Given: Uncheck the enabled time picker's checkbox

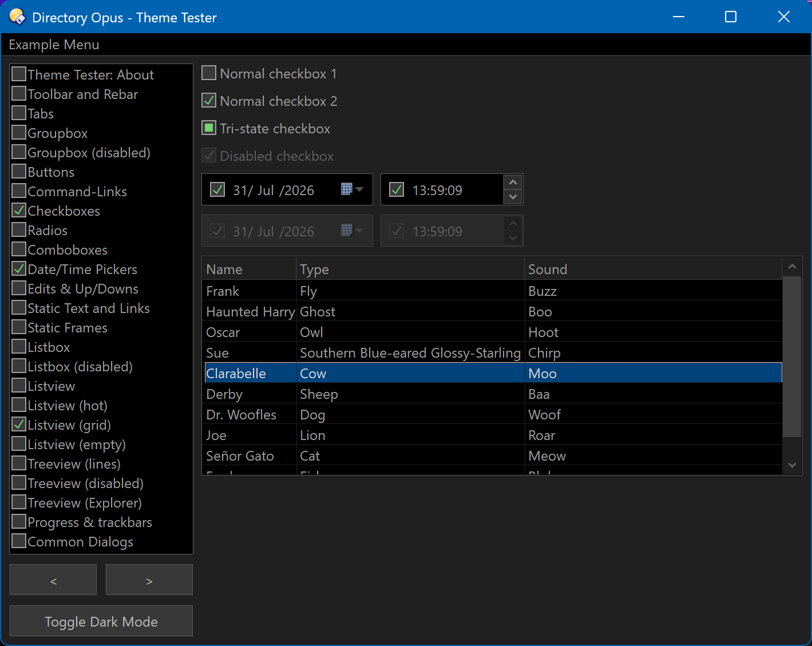Looking at the screenshot, I should 397,189.
